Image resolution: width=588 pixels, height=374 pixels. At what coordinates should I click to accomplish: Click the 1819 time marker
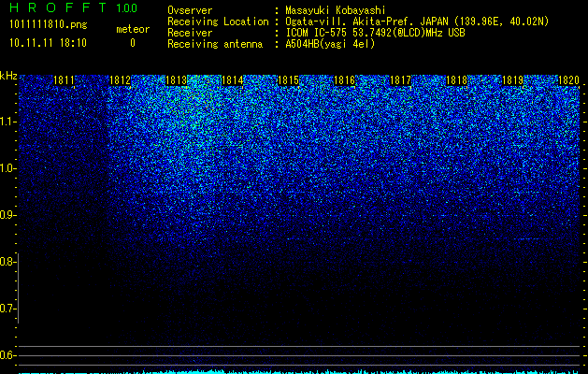tap(512, 80)
